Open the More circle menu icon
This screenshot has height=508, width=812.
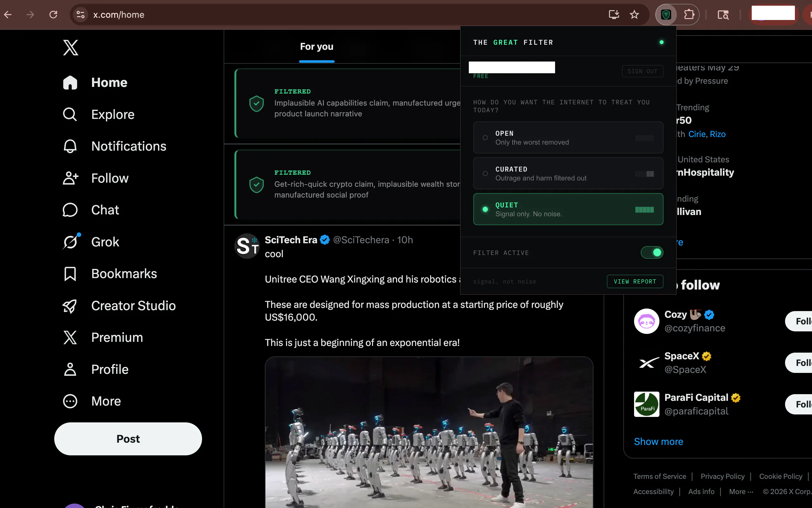[x=70, y=401]
